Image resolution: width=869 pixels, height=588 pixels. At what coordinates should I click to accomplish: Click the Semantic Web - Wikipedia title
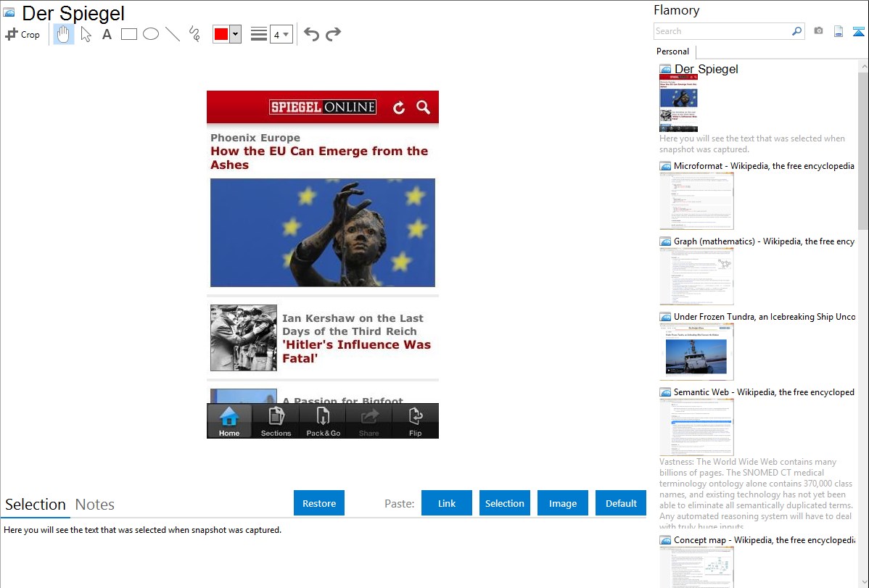pyautogui.click(x=764, y=392)
